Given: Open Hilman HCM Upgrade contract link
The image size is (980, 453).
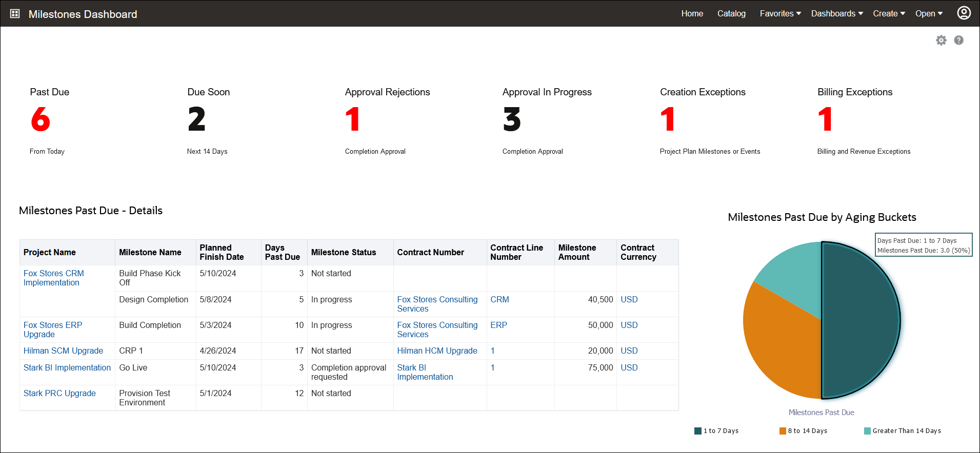Looking at the screenshot, I should point(437,351).
